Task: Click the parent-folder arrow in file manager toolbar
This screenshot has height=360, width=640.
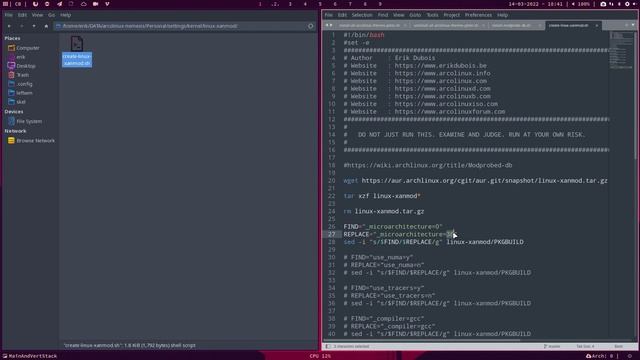Action: coord(34,26)
